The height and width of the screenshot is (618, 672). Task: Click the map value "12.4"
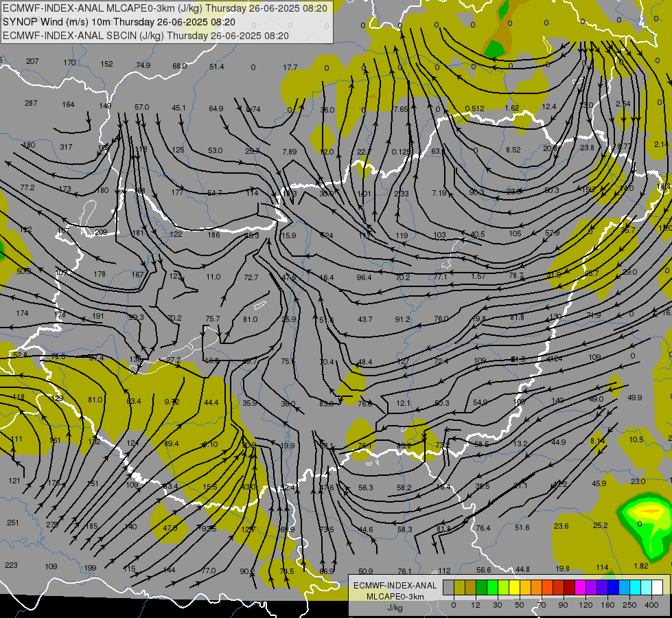coord(549,106)
